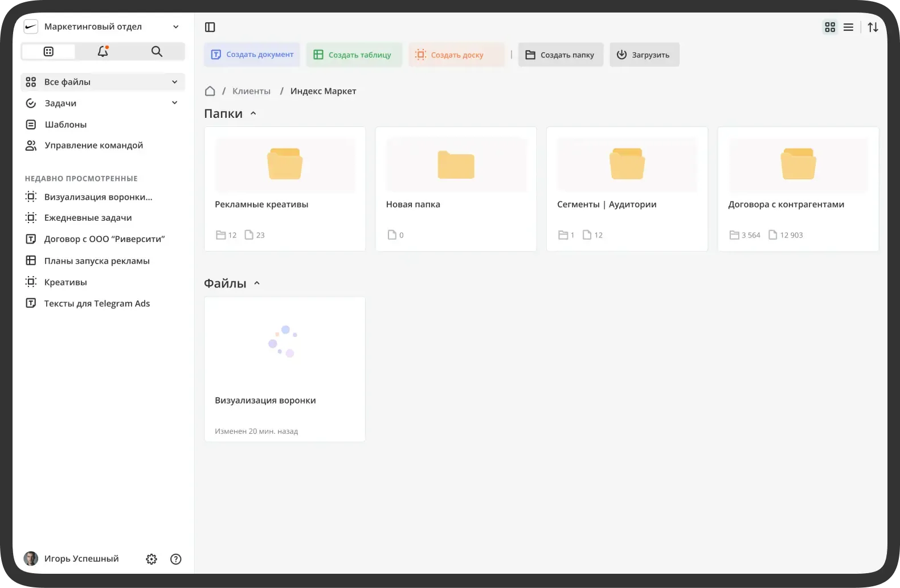Toggle the sidebar panel icon
Image resolution: width=900 pixels, height=588 pixels.
[210, 27]
